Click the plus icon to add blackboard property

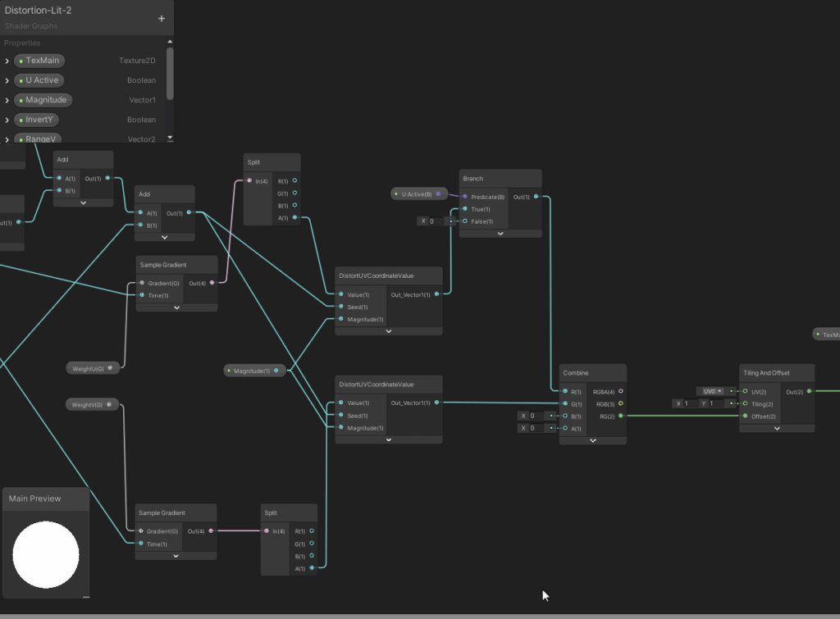pyautogui.click(x=161, y=18)
